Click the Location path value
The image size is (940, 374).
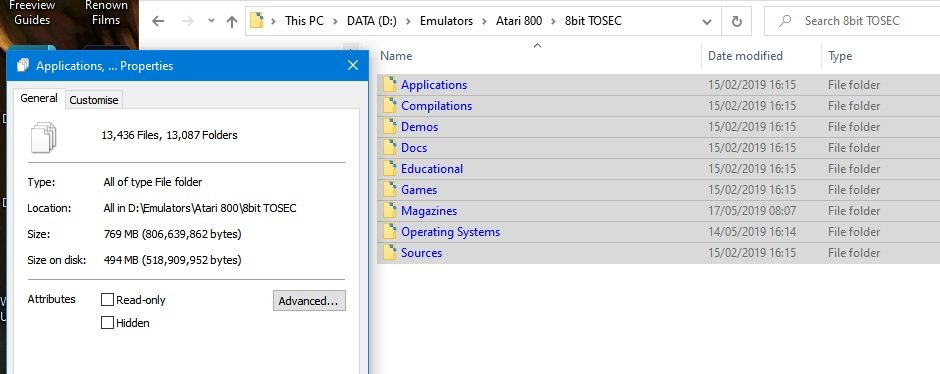(200, 208)
